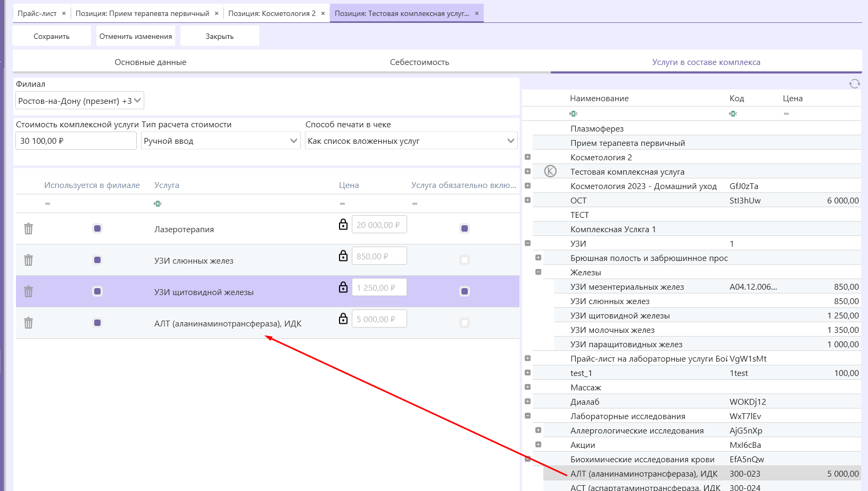The image size is (868, 491).
Task: Open the Основные данные section tab
Action: [151, 62]
